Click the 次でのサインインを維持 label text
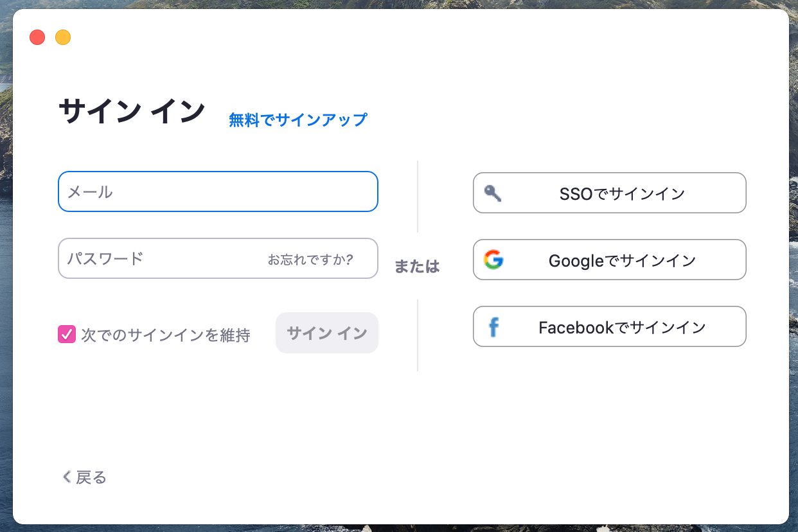798x532 pixels. [x=165, y=335]
